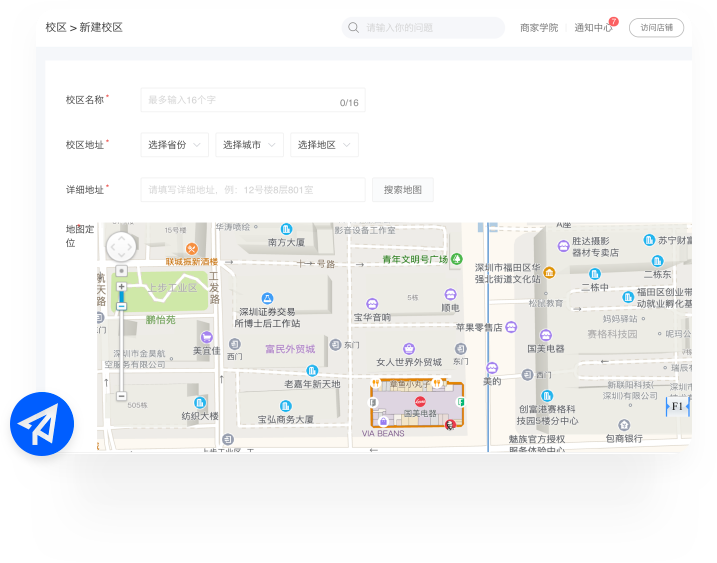
Task: Click the 美宜佳 shopping cart marker
Action: click(207, 338)
